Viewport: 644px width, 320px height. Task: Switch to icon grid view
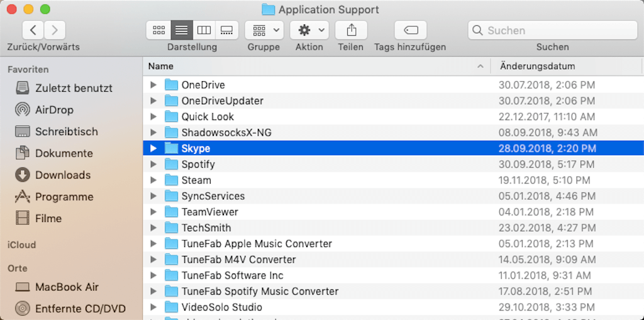(158, 30)
